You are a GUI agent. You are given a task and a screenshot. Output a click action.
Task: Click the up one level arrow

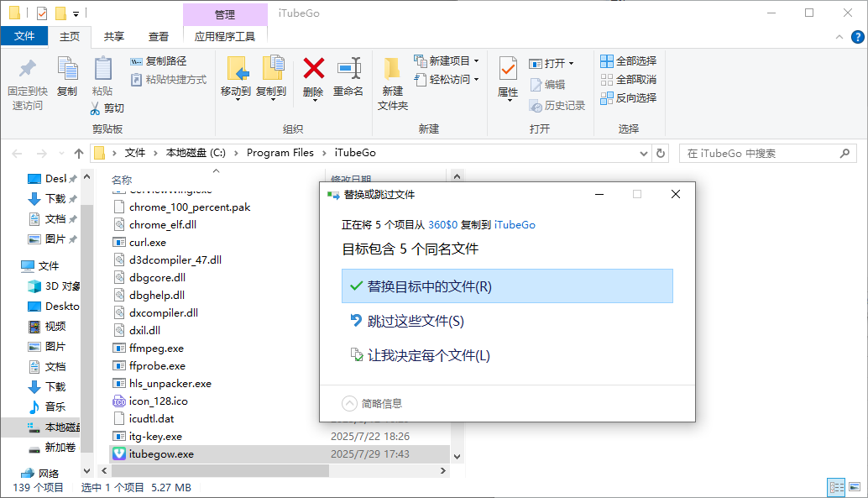coord(79,154)
